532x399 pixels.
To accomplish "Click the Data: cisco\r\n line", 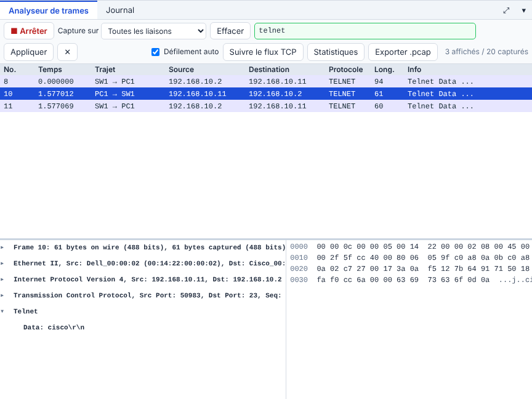I will 54,328.
